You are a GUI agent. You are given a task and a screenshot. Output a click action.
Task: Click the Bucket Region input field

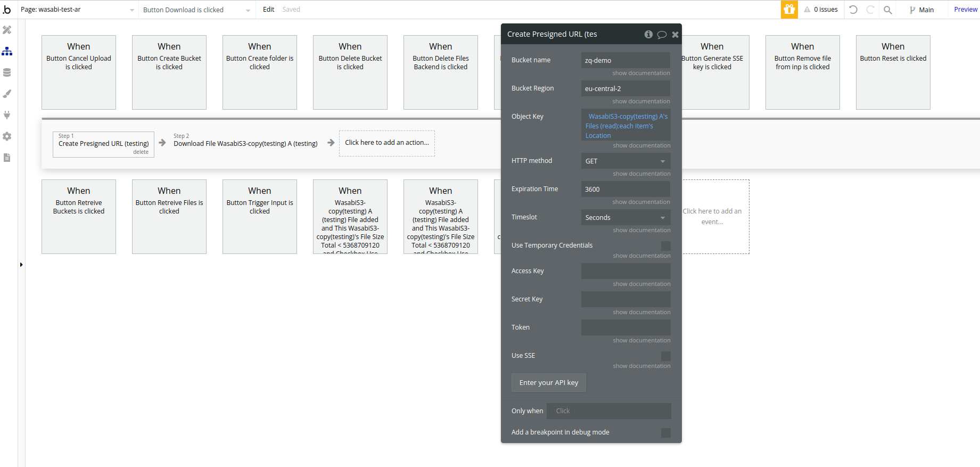click(x=625, y=88)
